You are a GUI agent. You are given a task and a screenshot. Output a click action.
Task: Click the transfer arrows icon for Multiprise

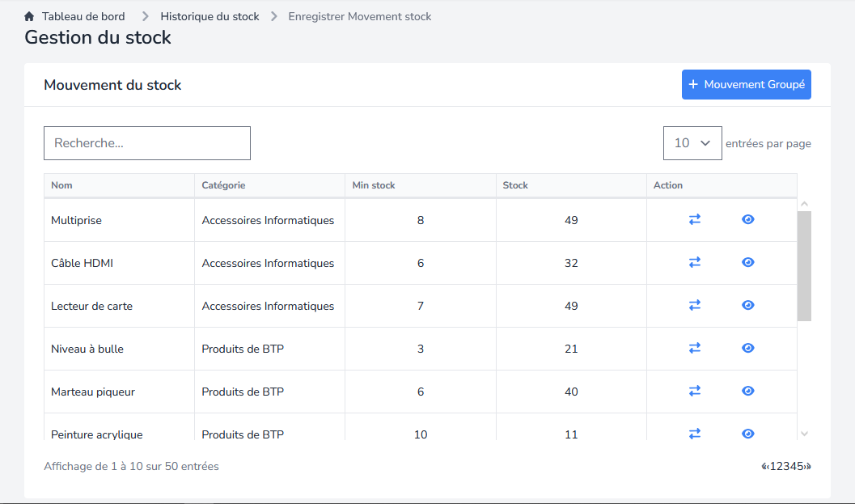point(694,219)
